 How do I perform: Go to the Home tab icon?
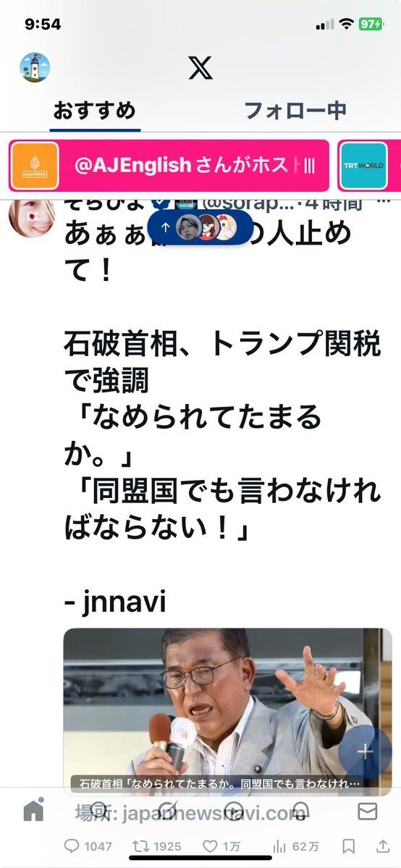(34, 812)
